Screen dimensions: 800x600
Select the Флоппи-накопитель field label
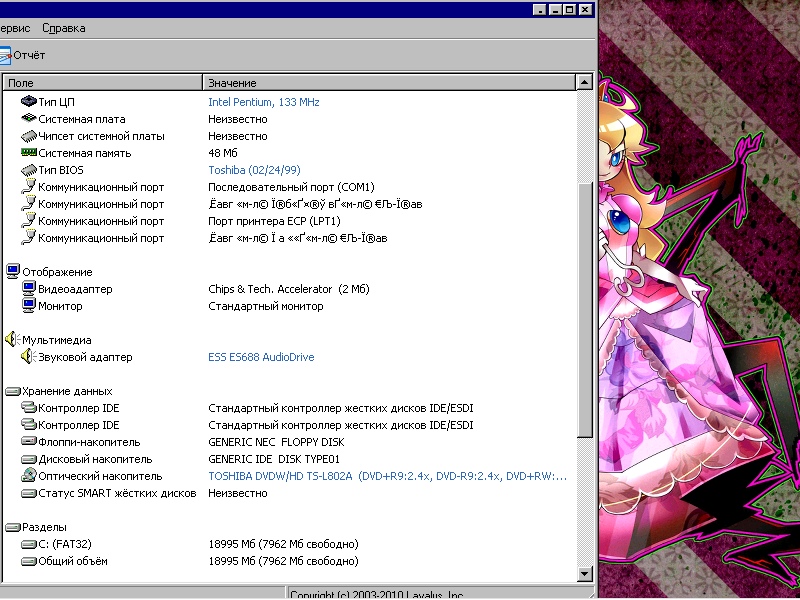[89, 442]
